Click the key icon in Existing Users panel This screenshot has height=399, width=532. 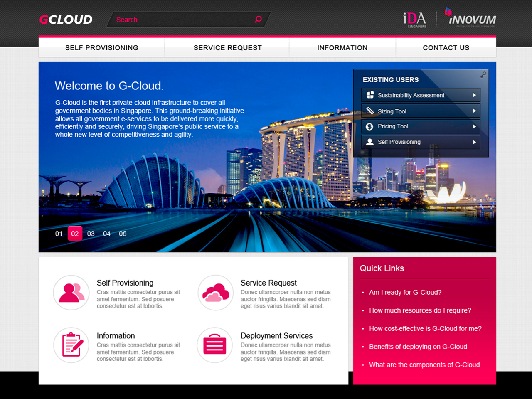(483, 74)
